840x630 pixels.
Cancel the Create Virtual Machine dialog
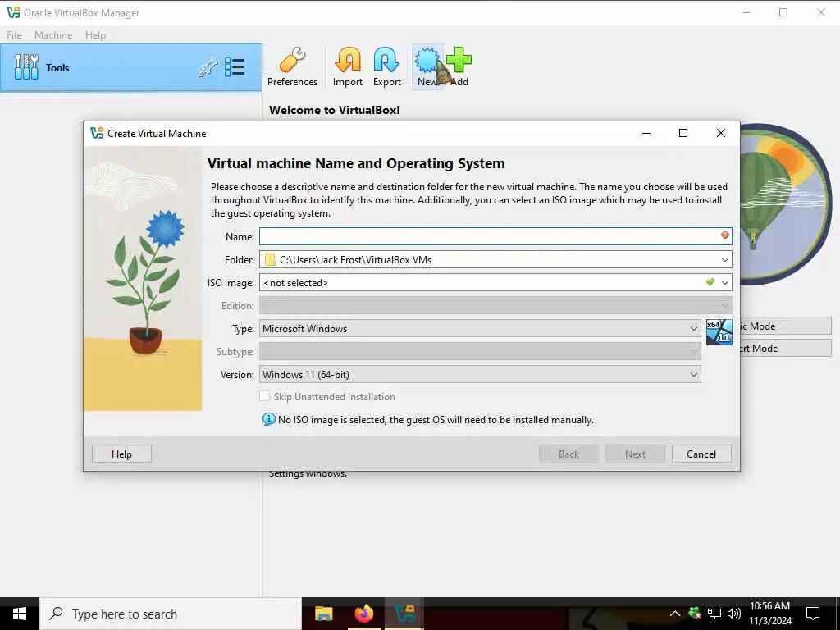coord(701,454)
